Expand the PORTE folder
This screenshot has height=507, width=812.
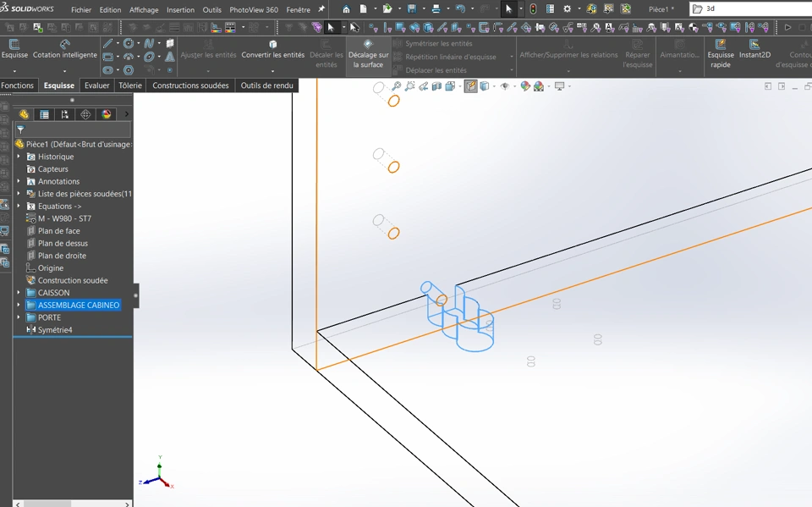click(x=19, y=317)
